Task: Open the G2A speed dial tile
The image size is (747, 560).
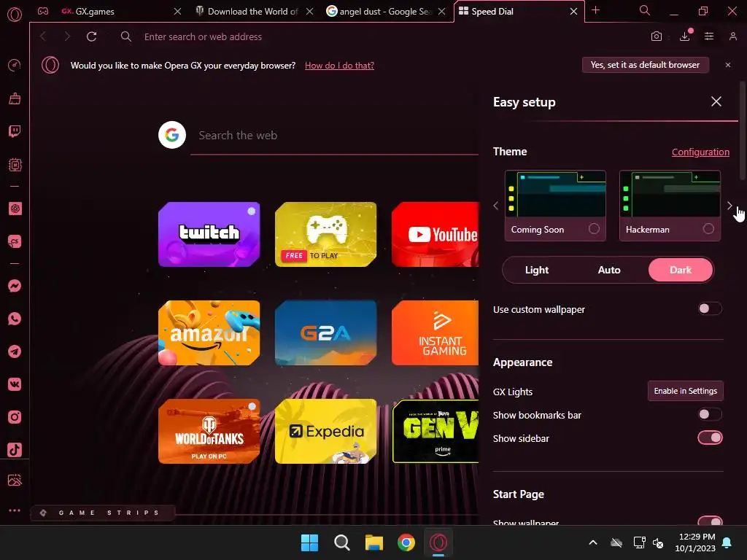Action: tap(326, 332)
